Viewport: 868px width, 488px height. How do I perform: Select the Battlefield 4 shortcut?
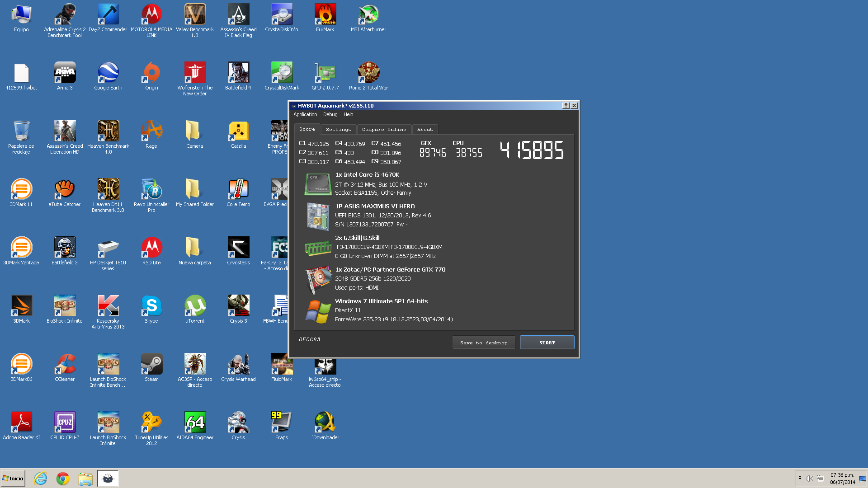(238, 76)
